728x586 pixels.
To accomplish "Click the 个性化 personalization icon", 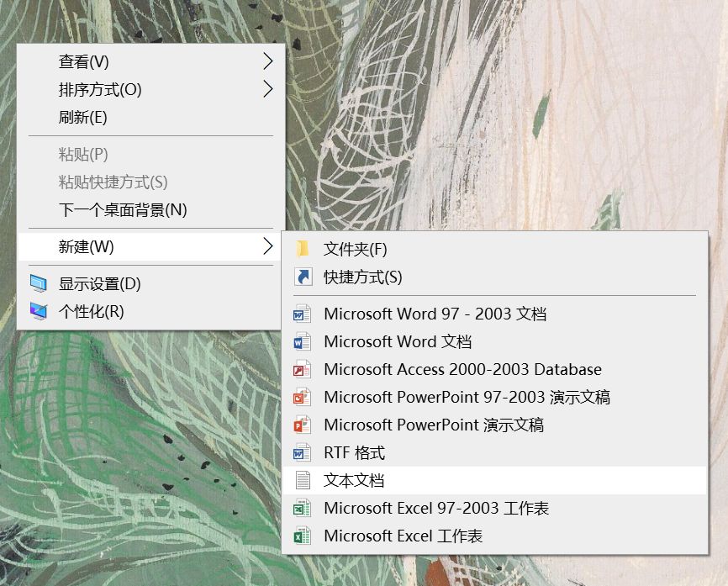I will [39, 311].
